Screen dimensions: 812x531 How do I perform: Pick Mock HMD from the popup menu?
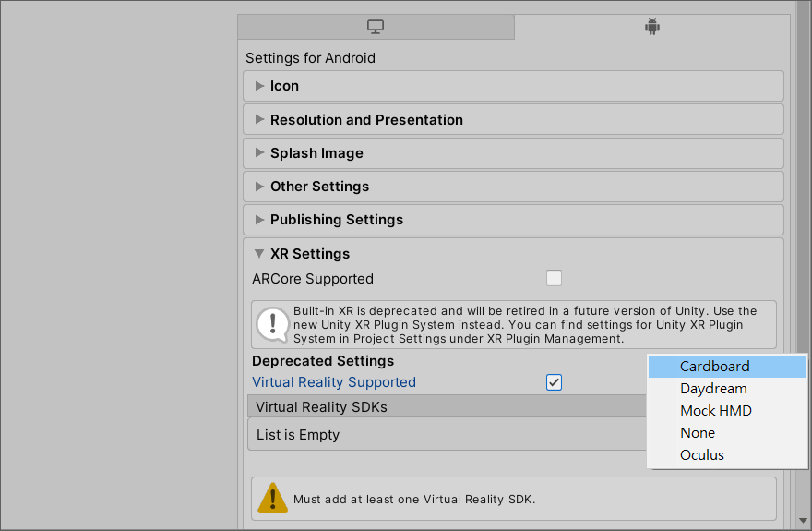pyautogui.click(x=715, y=411)
